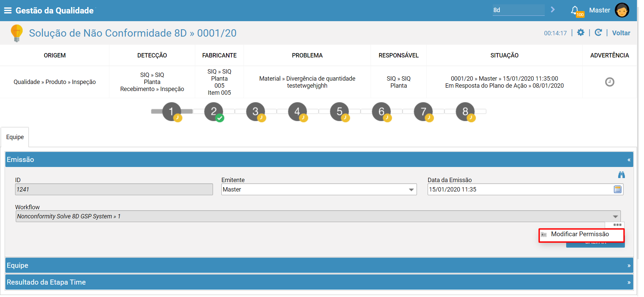Click the search arrow next to 8d field
This screenshot has height=297, width=644.
click(553, 10)
